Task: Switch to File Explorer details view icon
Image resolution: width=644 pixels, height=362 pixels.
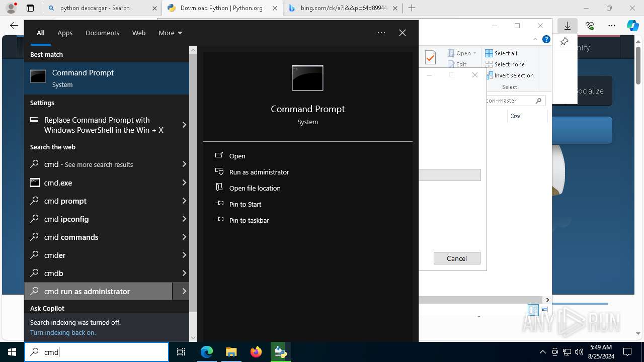Action: [x=533, y=310]
